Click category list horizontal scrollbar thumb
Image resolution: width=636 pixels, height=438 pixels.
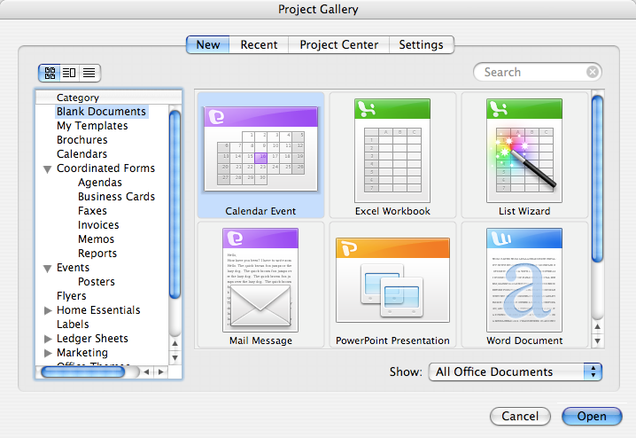[83, 371]
